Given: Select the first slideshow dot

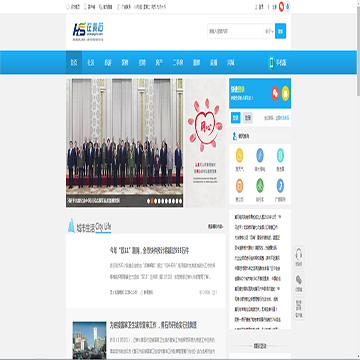Looking at the screenshot, I should 148,201.
